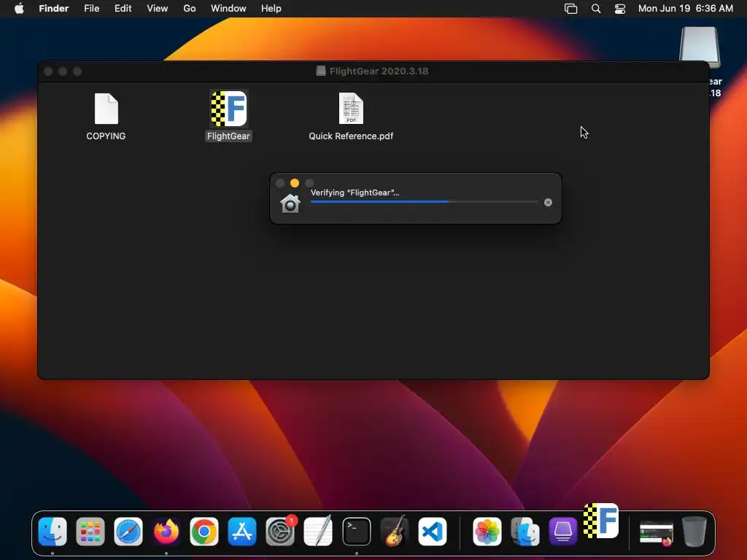Screen dimensions: 747x560
Task: Click the Gatekeeper house icon in the verification dialog
Action: click(x=290, y=203)
